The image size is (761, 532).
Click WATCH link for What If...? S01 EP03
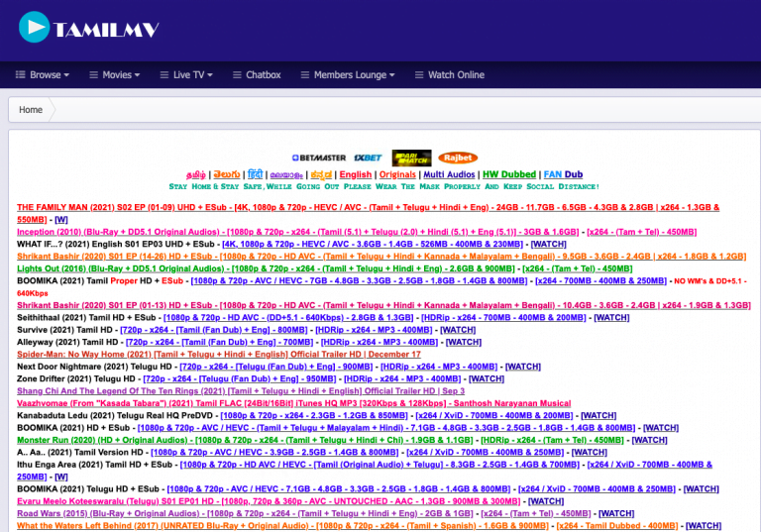pos(548,244)
